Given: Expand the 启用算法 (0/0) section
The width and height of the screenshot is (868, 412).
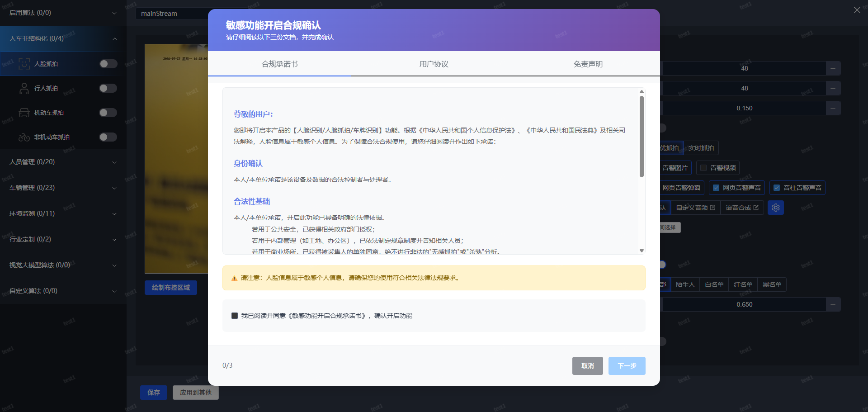Looking at the screenshot, I should tap(63, 13).
